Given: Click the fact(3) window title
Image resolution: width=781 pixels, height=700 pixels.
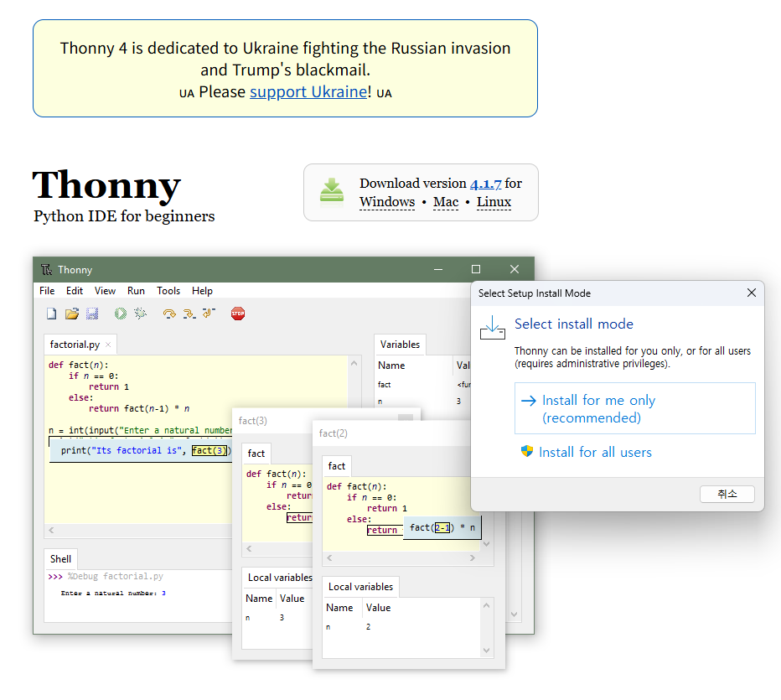Looking at the screenshot, I should pyautogui.click(x=252, y=421).
